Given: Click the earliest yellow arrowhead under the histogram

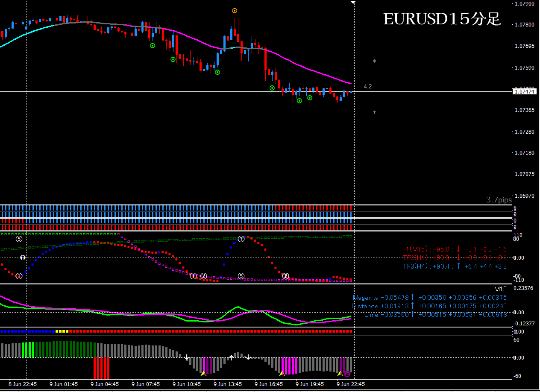Looking at the screenshot, I should (203, 374).
